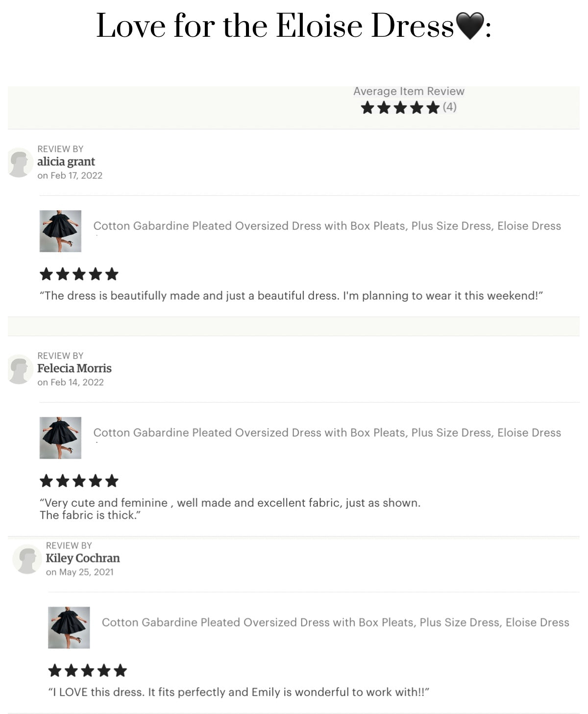
Task: Click the black heart emoji in the heading
Action: tap(469, 26)
